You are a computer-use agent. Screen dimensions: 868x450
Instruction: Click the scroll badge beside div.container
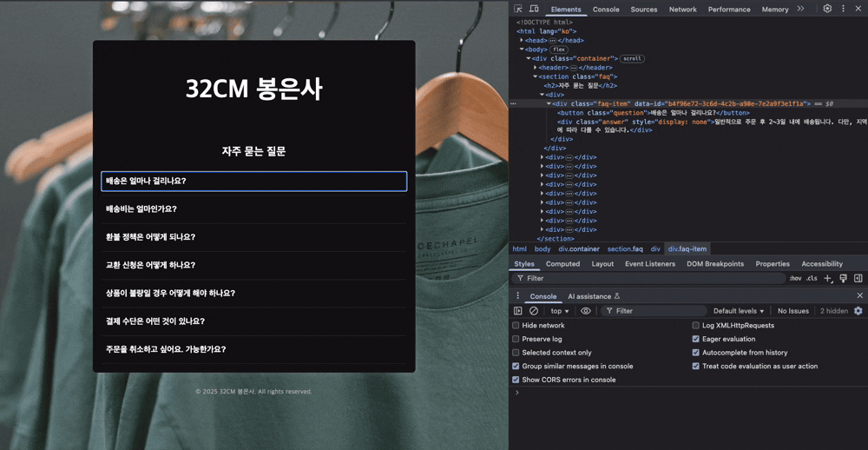(632, 58)
